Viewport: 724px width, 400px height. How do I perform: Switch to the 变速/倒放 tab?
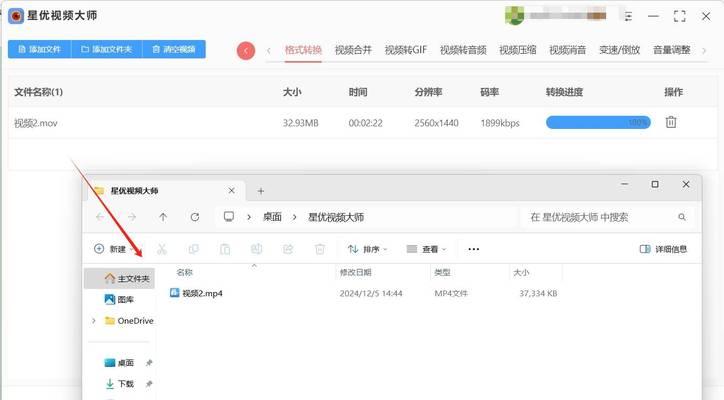point(620,50)
